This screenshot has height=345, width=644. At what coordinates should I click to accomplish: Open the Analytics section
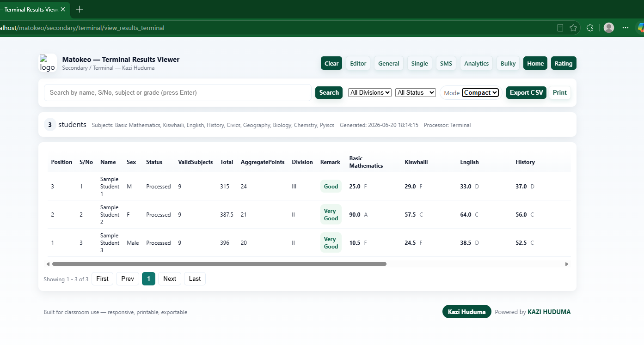477,63
